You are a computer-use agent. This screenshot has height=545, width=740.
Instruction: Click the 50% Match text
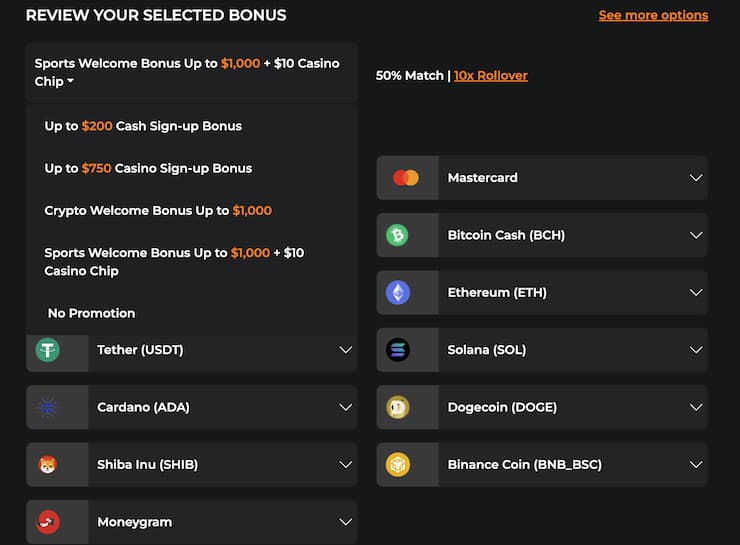410,75
